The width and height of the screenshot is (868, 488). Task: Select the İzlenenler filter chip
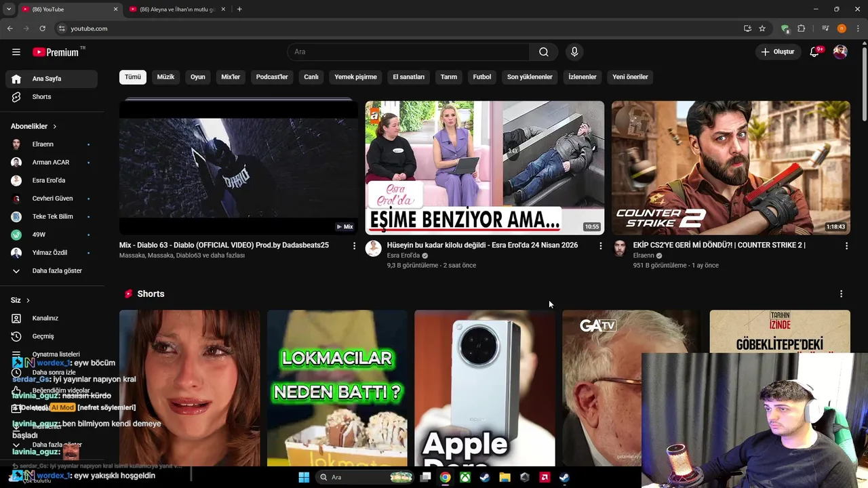(583, 77)
